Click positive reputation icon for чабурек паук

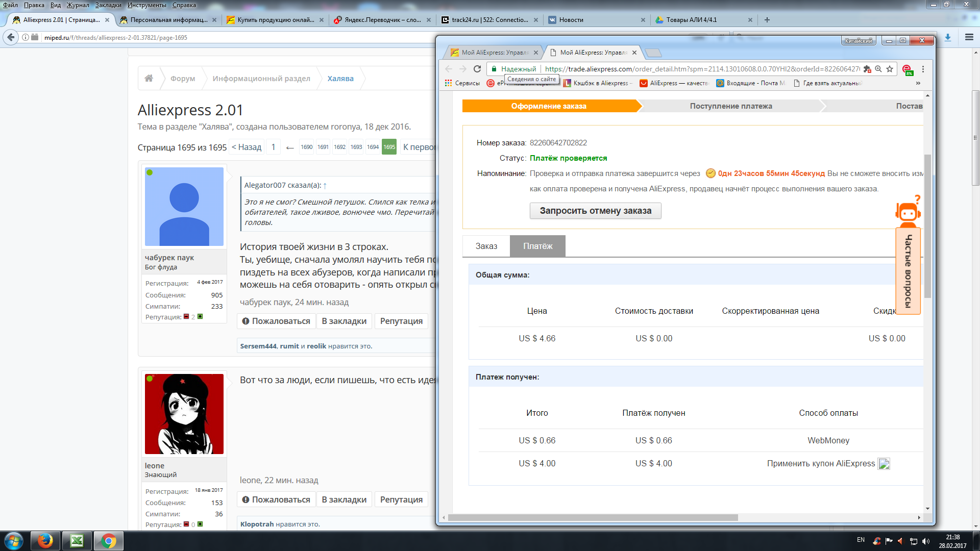coord(200,317)
